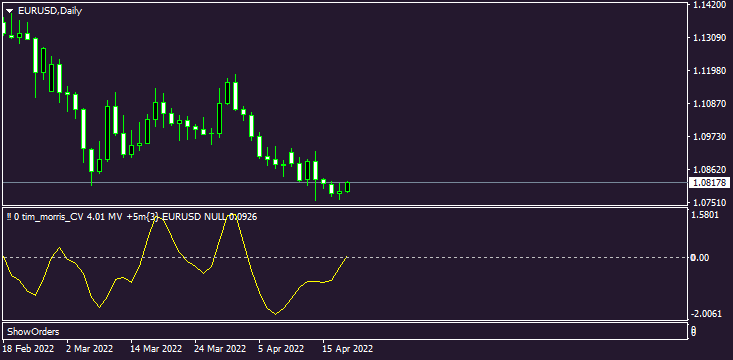Click the 2 Mar 2022 date label

90,349
